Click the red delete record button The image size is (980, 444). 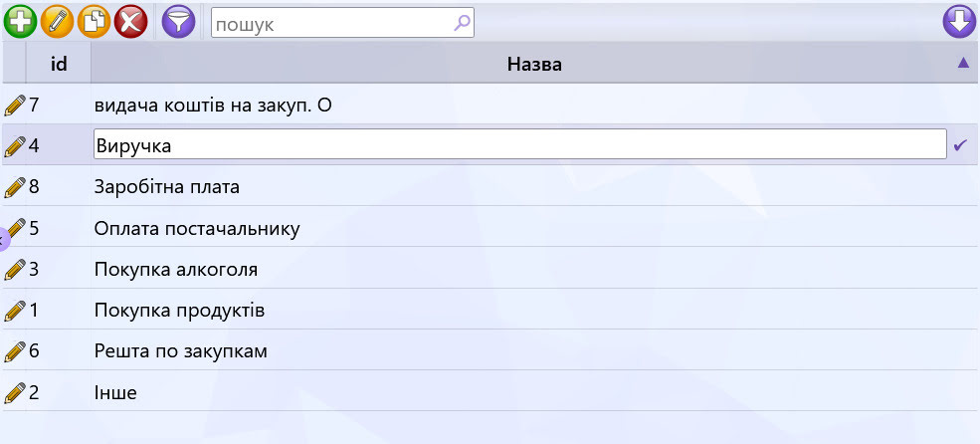coord(130,23)
